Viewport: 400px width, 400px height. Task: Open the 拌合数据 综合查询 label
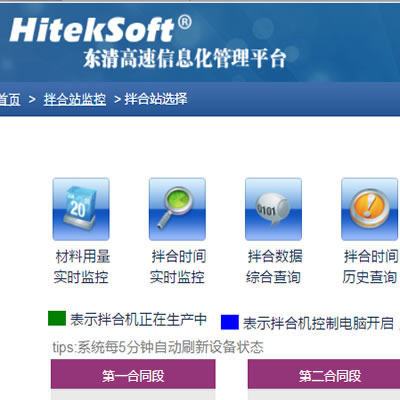click(274, 266)
